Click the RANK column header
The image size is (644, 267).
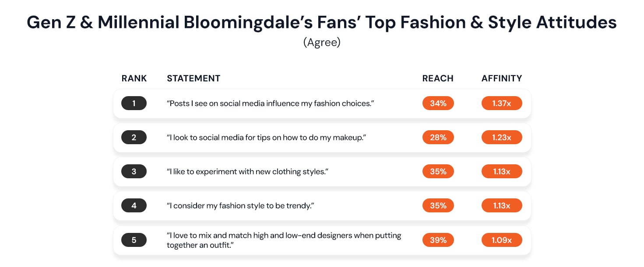[134, 79]
